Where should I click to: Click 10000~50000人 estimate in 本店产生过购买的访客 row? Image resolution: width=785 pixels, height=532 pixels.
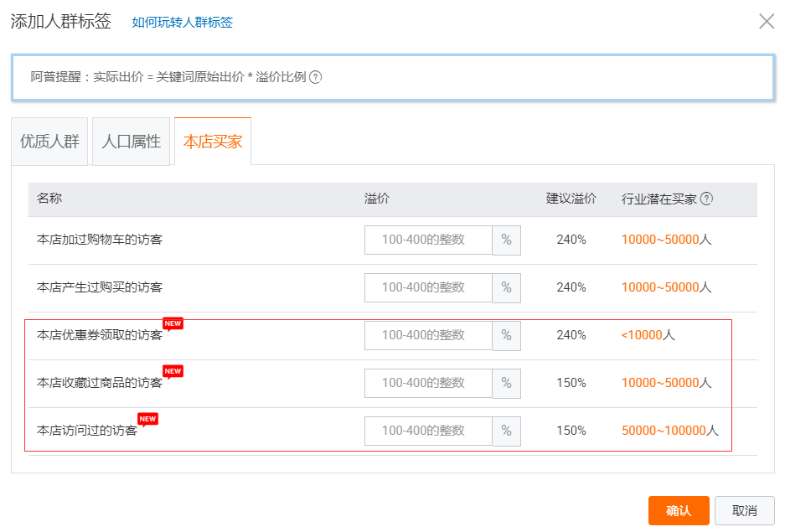666,287
